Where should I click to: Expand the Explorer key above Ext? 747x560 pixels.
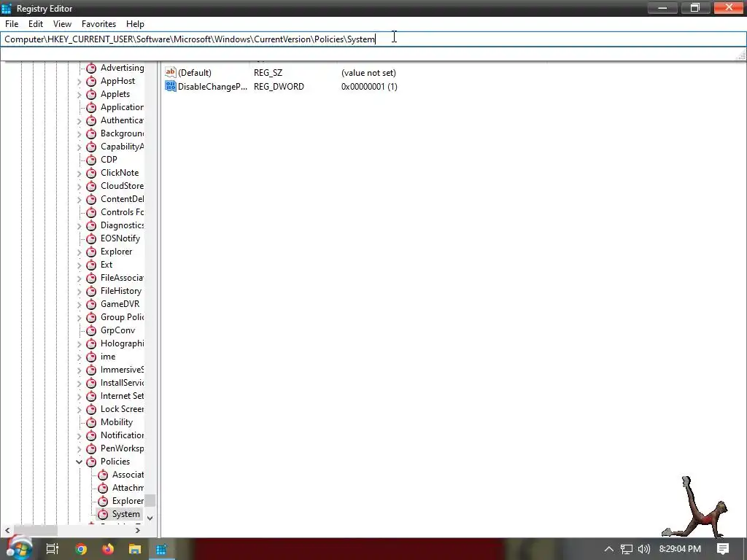79,252
